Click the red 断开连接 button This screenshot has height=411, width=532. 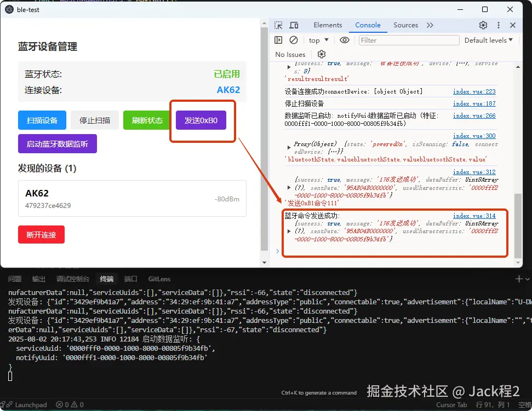pos(42,234)
